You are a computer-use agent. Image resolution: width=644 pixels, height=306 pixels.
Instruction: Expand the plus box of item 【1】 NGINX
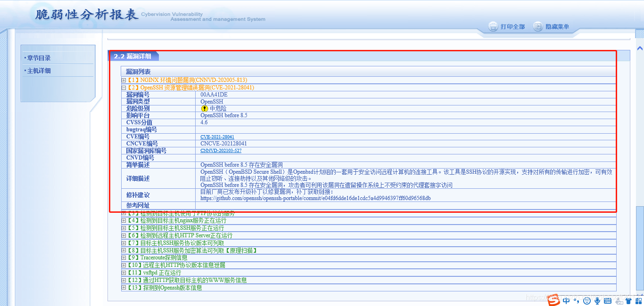[124, 80]
